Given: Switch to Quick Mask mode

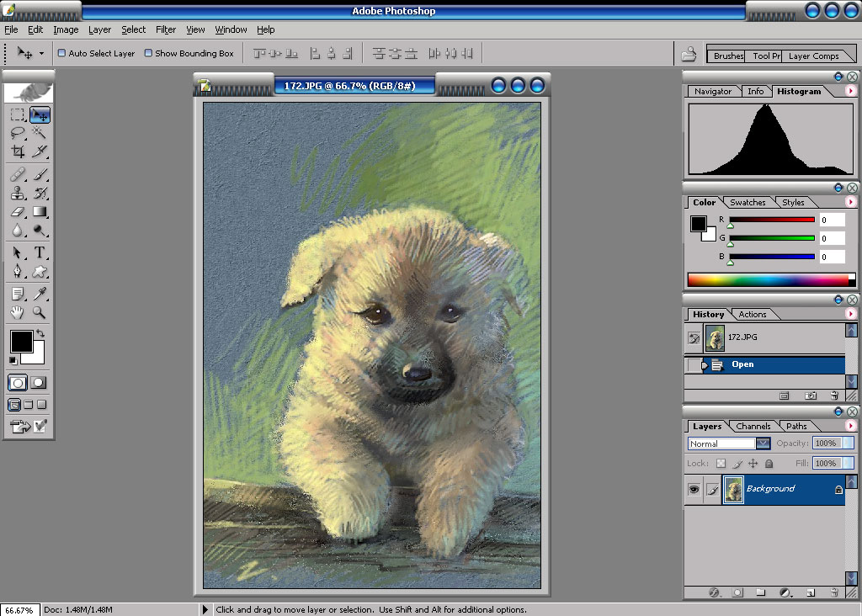Looking at the screenshot, I should [38, 383].
